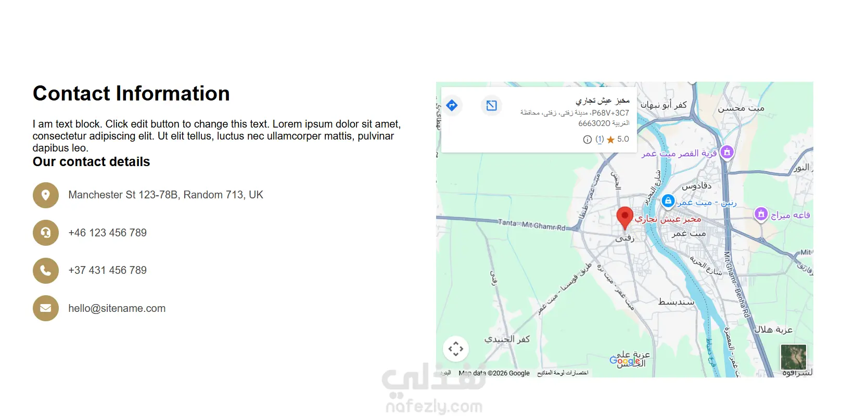Click the blue directions icon on map card
The image size is (868, 416).
tap(452, 106)
